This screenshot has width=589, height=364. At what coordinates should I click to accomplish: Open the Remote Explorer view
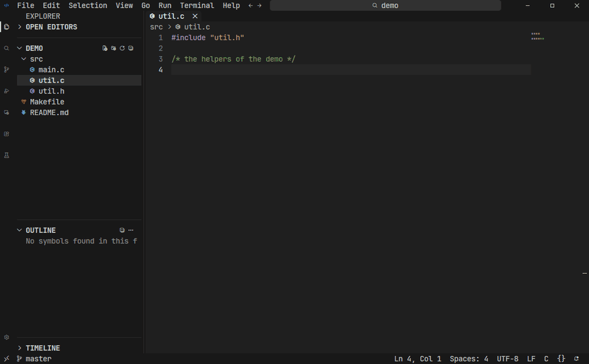click(7, 112)
